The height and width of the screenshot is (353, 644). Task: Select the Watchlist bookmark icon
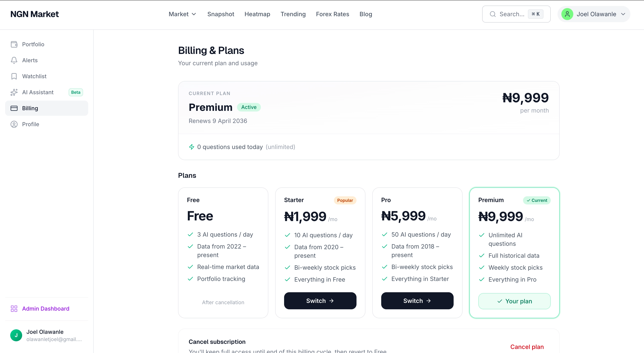pyautogui.click(x=14, y=76)
